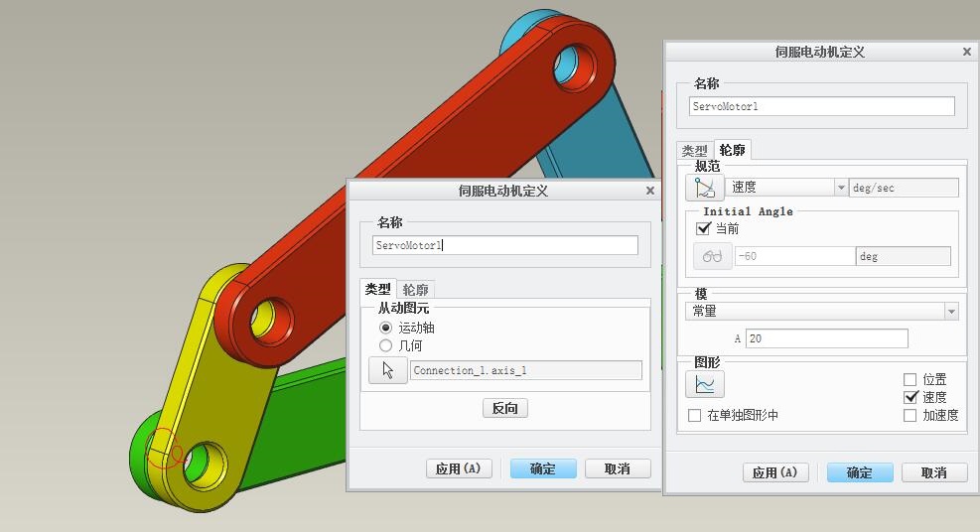The image size is (980, 532).
Task: Enable the 位置 checkbox in 图形
Action: point(910,379)
